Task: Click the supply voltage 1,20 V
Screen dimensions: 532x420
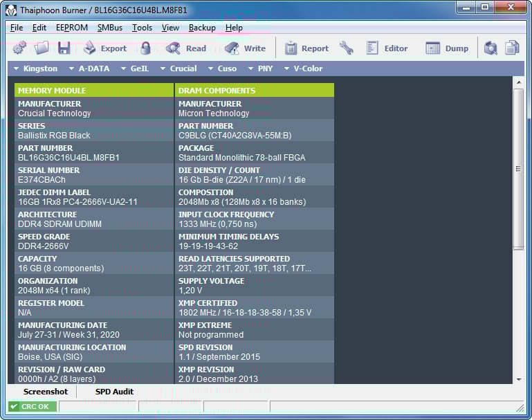Action: [x=190, y=291]
